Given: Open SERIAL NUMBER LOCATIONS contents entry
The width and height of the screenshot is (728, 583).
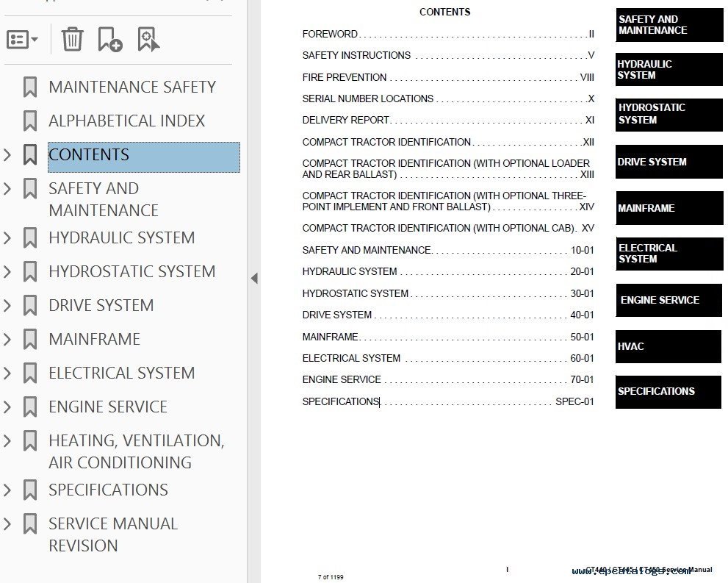Looking at the screenshot, I should (x=367, y=99).
